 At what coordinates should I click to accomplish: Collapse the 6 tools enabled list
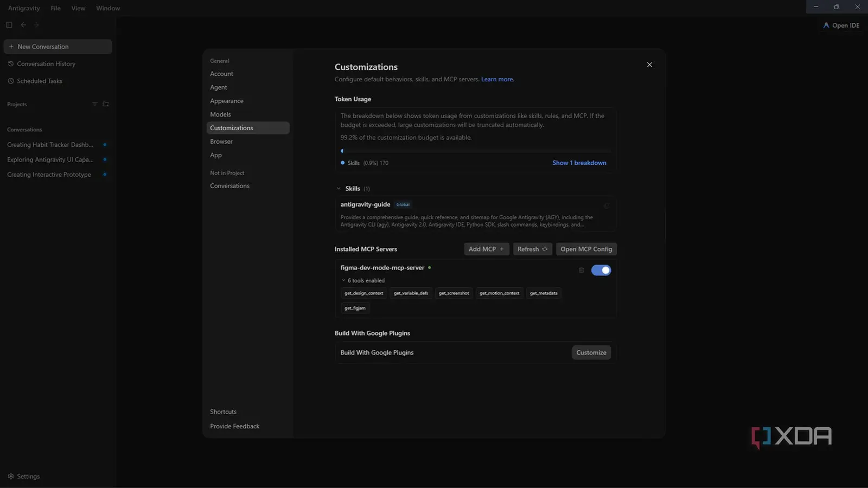point(343,281)
